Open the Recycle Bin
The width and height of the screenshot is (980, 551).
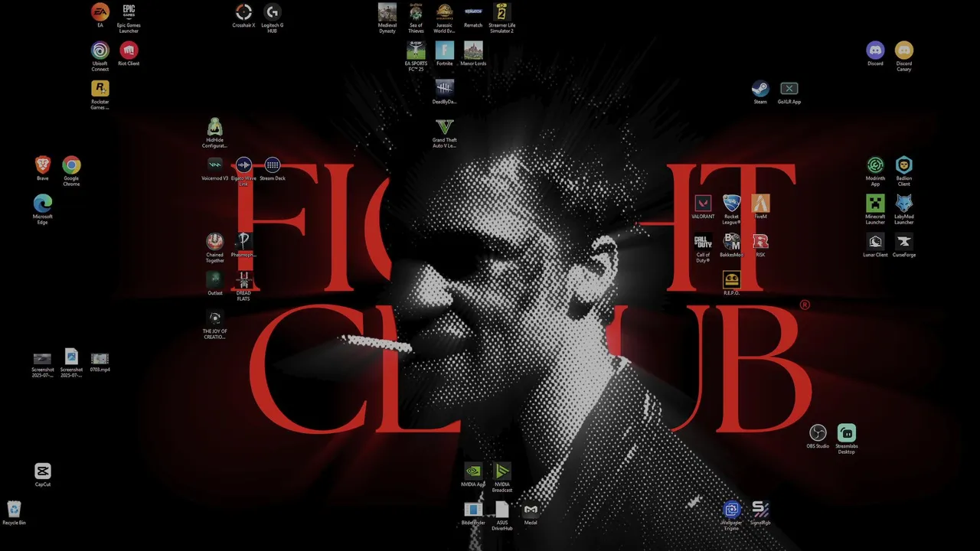(14, 510)
